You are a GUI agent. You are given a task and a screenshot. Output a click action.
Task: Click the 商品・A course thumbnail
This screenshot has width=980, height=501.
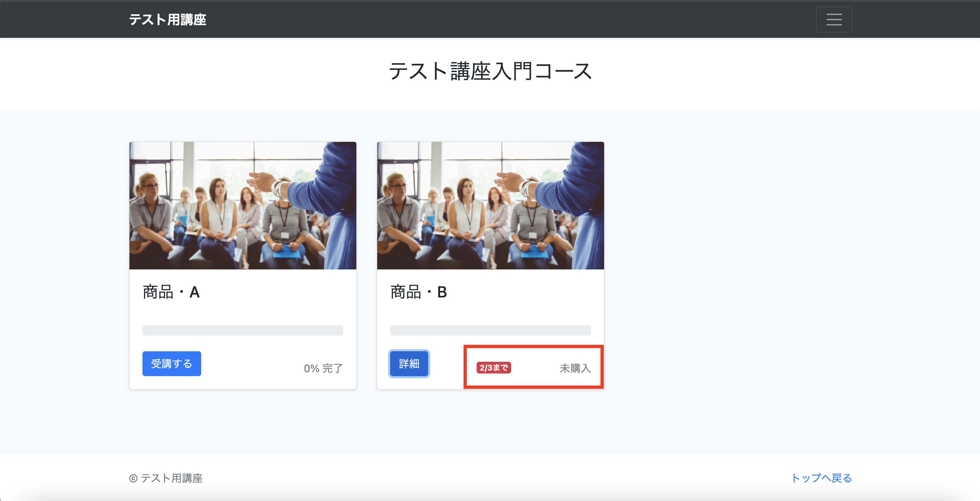click(243, 205)
